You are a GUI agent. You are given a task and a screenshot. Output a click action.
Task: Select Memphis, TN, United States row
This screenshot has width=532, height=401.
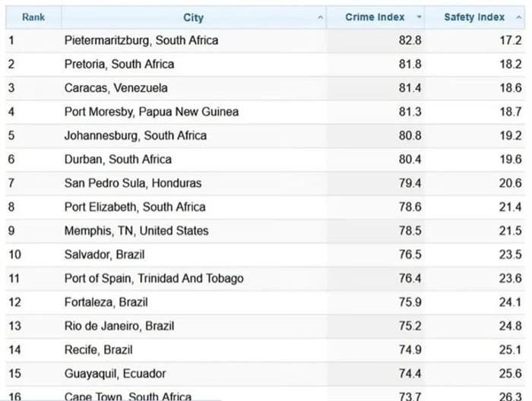pos(136,231)
